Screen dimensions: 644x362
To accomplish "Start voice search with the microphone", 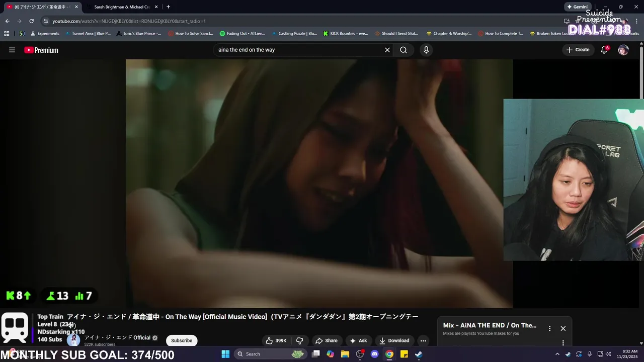I will (x=426, y=50).
